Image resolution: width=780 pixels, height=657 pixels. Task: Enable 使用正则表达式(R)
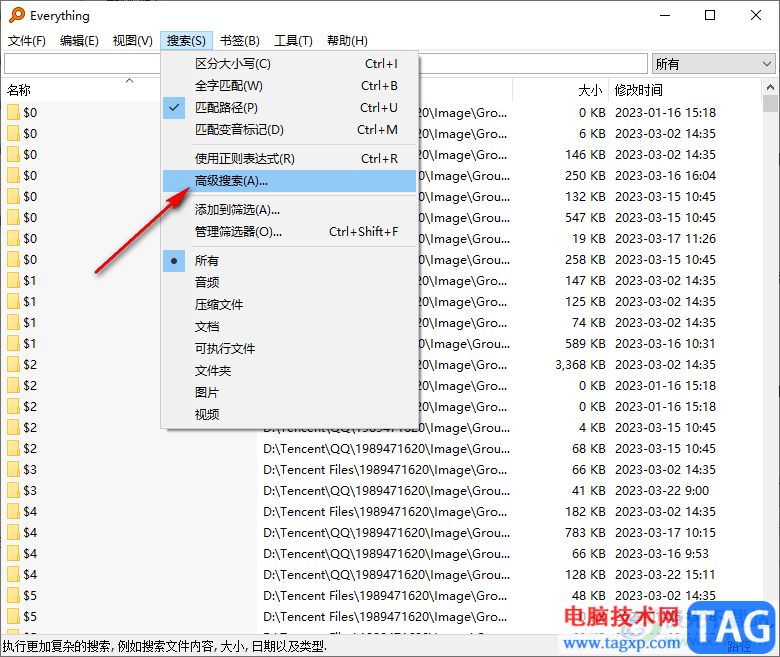point(290,159)
